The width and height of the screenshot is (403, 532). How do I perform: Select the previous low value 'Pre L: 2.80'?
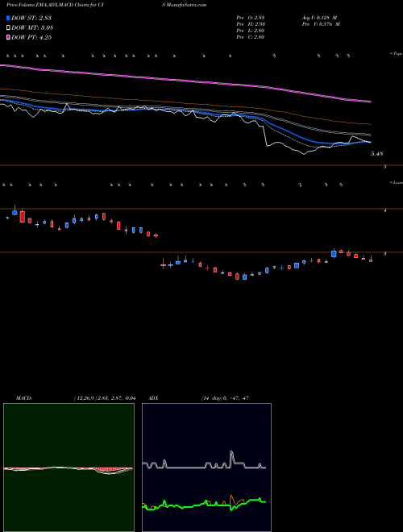pos(251,31)
